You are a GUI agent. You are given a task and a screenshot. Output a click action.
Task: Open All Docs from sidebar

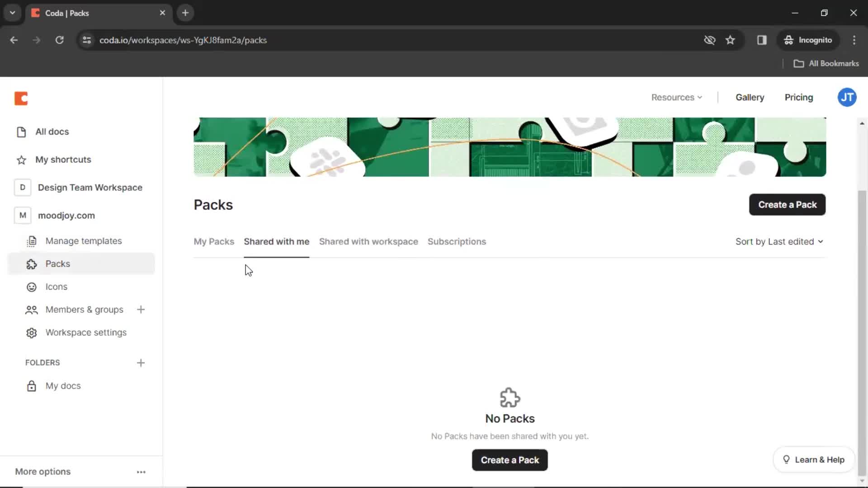click(x=52, y=131)
